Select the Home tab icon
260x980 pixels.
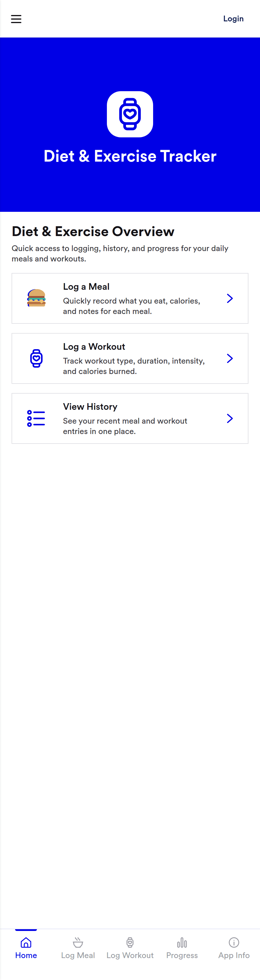[x=26, y=942]
